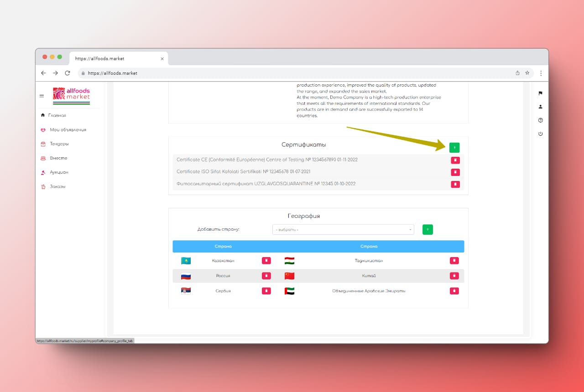584x392 pixels.
Task: Click the China flag image
Action: [289, 276]
